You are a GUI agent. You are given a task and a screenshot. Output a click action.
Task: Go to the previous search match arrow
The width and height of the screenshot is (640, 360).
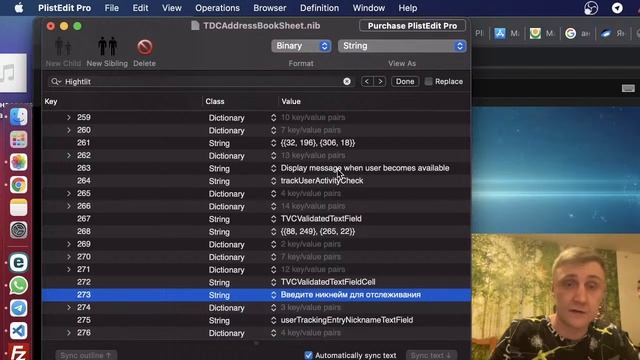point(367,82)
